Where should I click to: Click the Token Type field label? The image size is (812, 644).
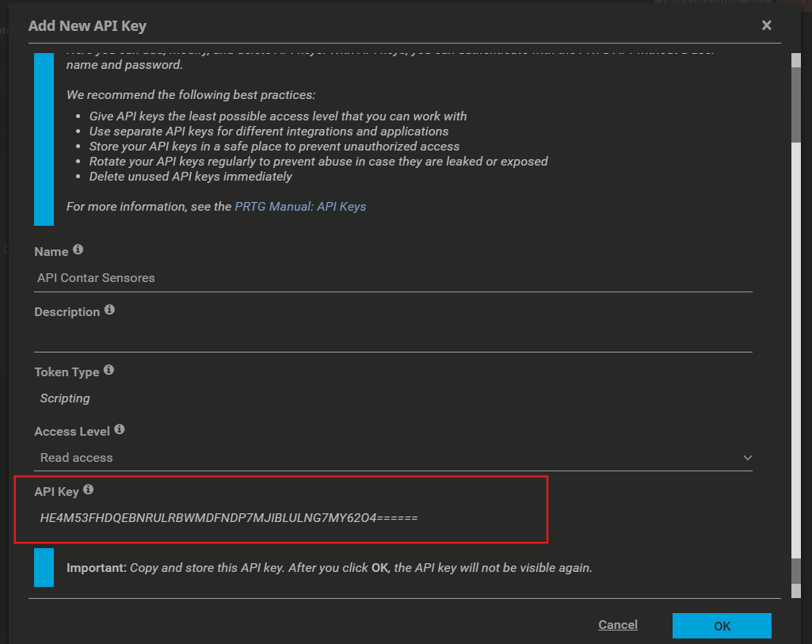(67, 372)
